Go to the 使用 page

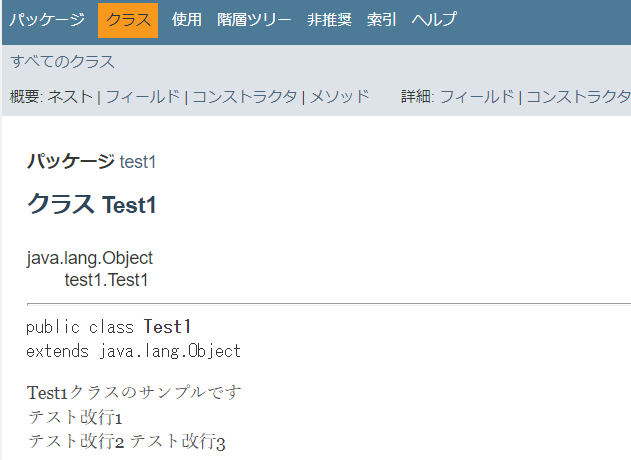coord(187,20)
